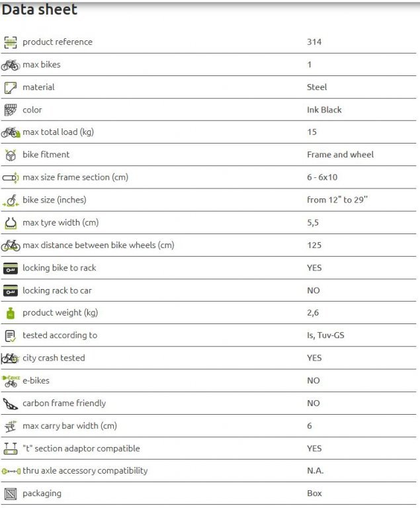420x508 pixels.
Task: Click the product reference barcode icon
Action: click(11, 42)
